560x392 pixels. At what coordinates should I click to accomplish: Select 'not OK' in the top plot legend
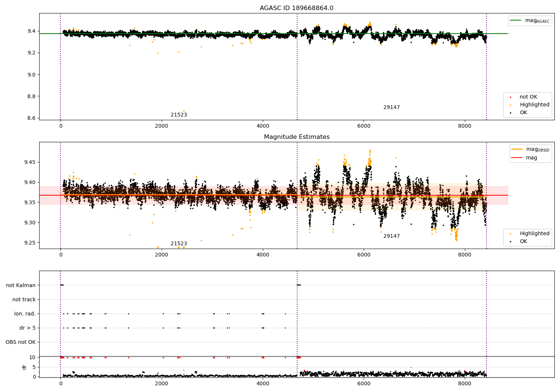pos(528,97)
